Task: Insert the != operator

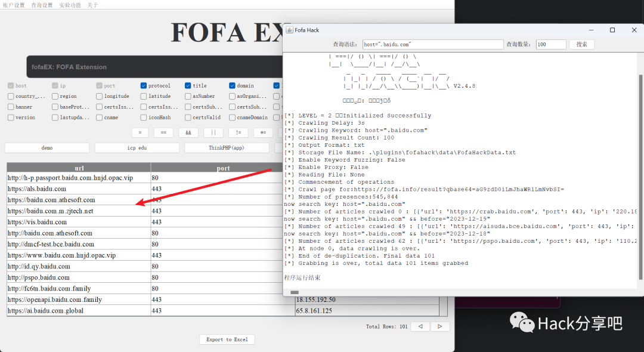Action: click(x=239, y=132)
